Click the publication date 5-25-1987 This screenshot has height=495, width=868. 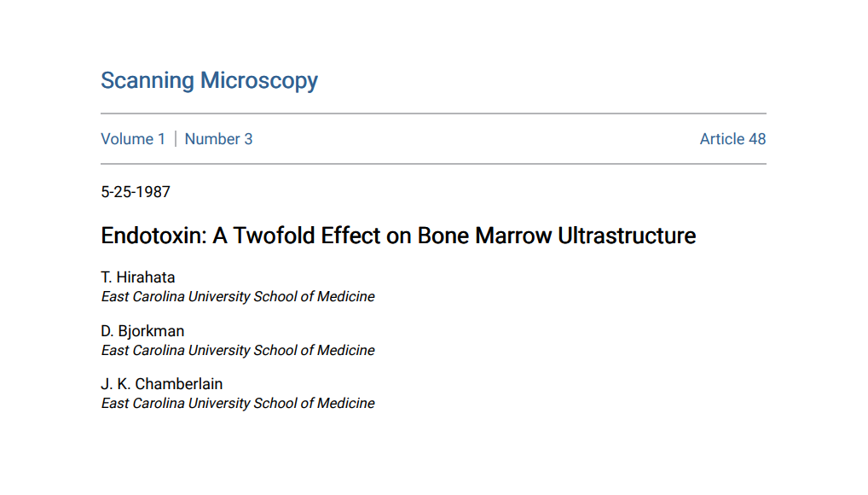click(136, 192)
